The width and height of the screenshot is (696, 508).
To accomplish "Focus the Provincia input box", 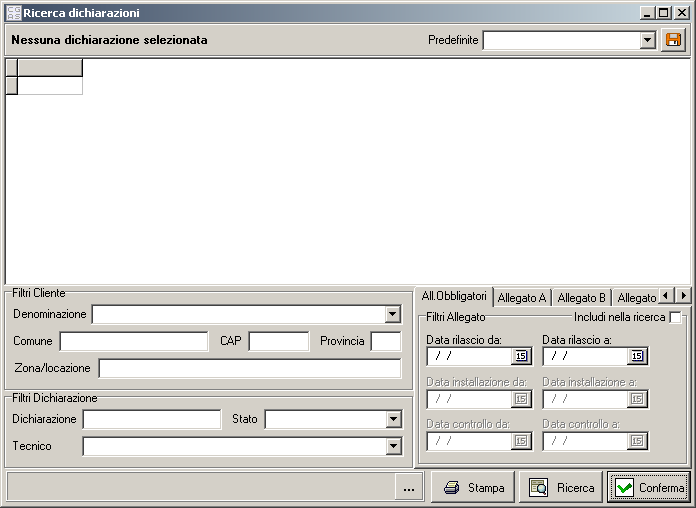I will pos(386,341).
